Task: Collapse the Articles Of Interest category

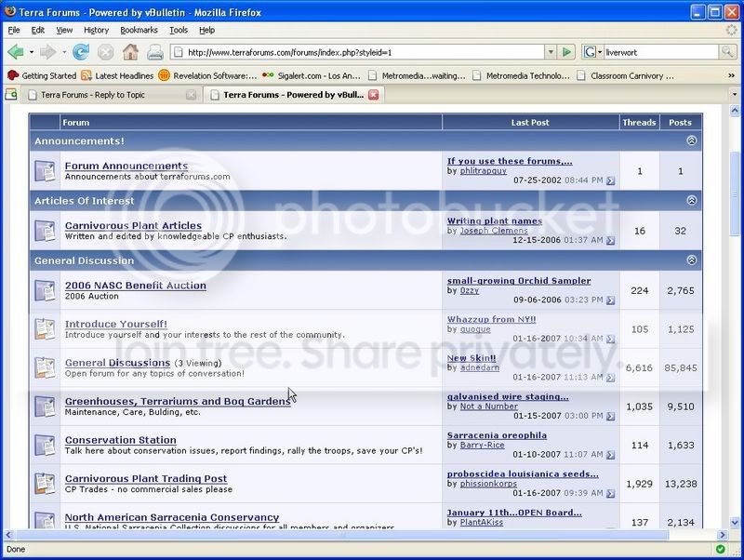Action: pos(692,200)
